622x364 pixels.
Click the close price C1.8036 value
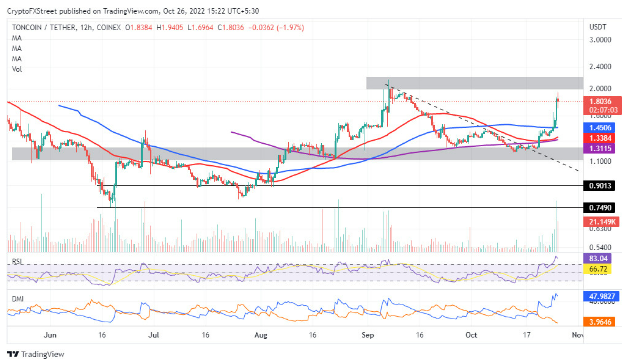[x=230, y=28]
